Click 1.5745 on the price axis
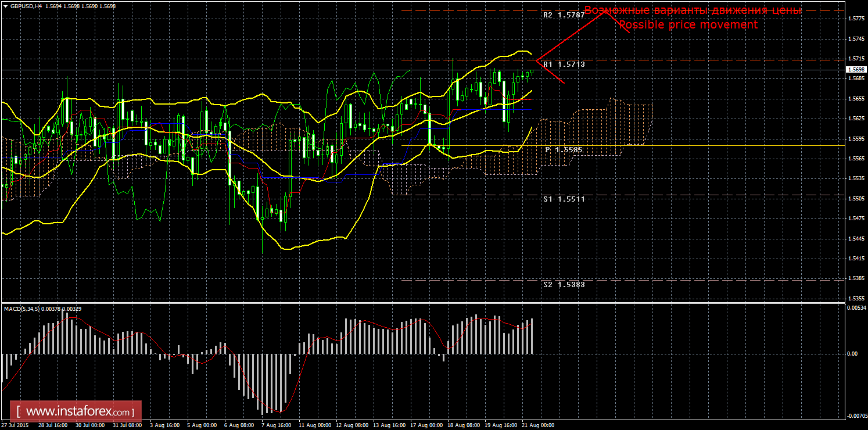This screenshot has height=430, width=868. coord(856,39)
